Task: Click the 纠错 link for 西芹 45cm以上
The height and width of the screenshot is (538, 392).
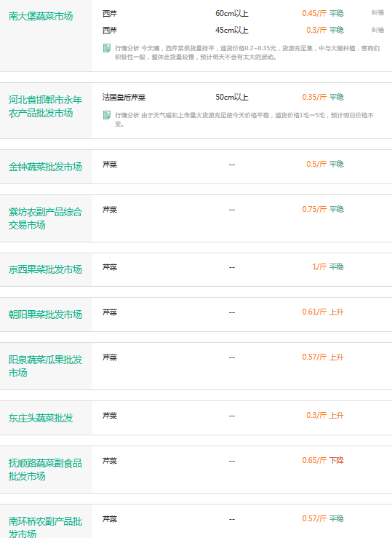Action: click(377, 30)
